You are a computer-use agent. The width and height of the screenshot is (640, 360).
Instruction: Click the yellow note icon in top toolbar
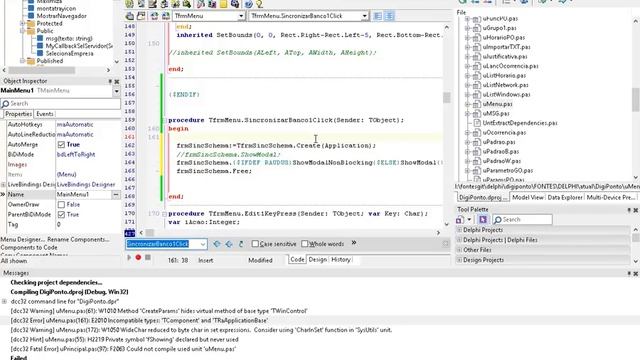click(x=224, y=4)
